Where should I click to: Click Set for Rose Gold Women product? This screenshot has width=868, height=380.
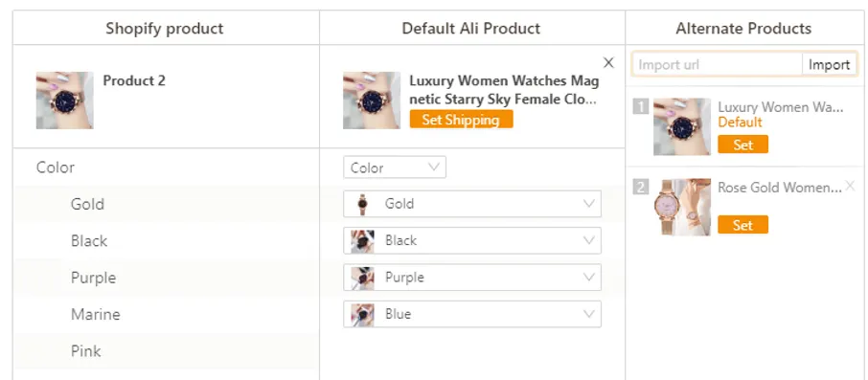pos(742,225)
